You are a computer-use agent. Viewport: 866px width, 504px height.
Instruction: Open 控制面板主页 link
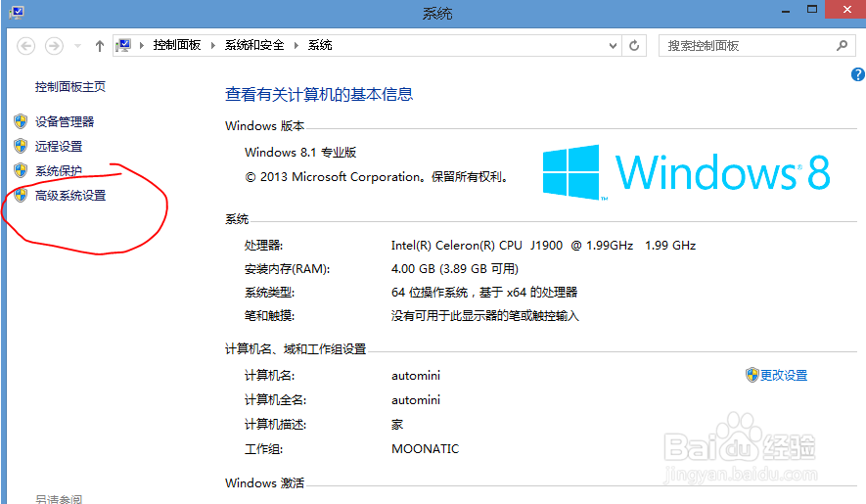[x=70, y=87]
